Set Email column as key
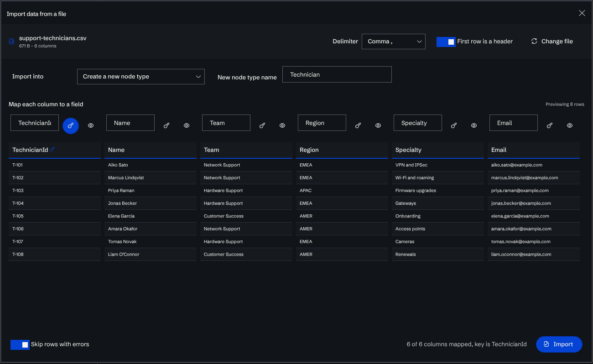593x364 pixels. (x=550, y=125)
